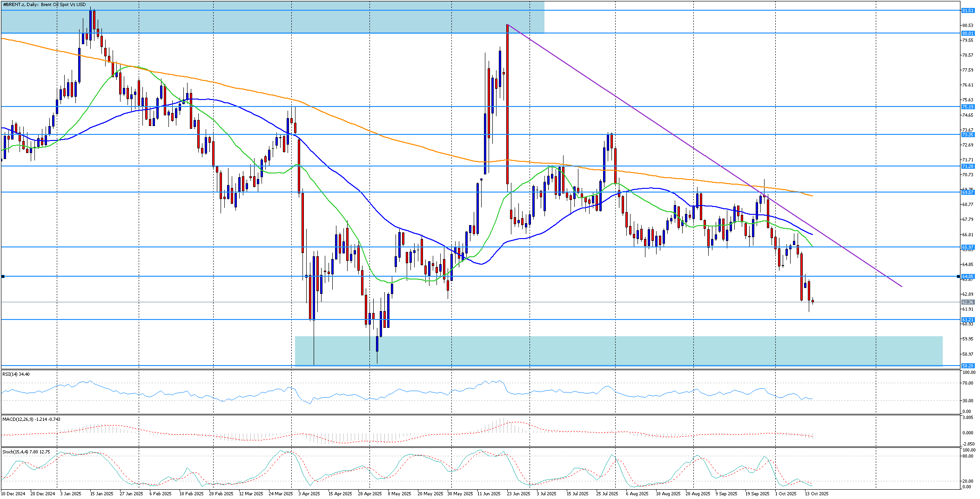Select the RSI(14) indicator label
The image size is (980, 499).
tap(16, 374)
